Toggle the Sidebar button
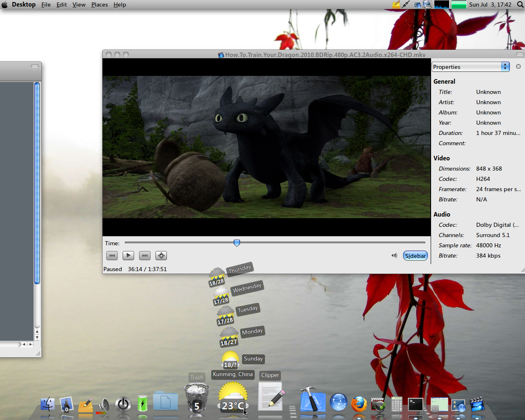This screenshot has width=525, height=420. click(x=415, y=256)
